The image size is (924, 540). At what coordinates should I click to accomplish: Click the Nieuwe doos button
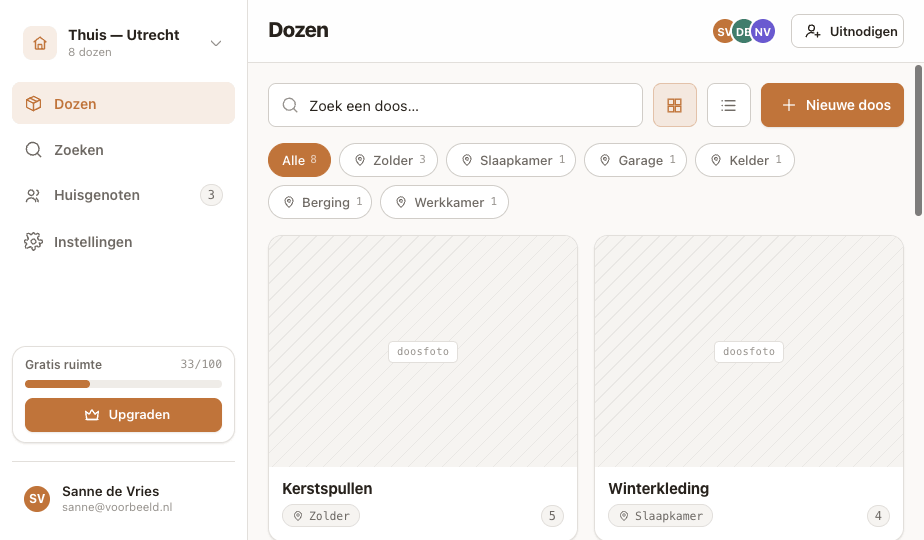(x=832, y=105)
